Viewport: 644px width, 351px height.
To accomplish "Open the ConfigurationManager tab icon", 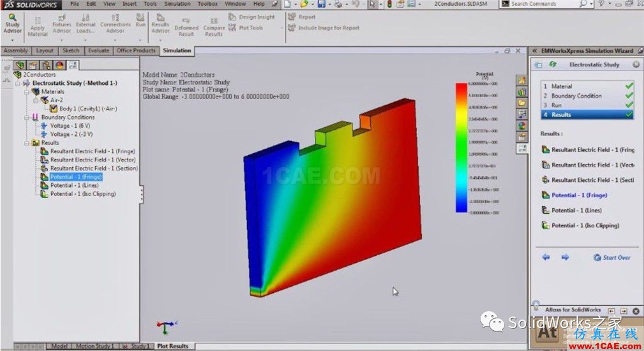I will pos(46,65).
